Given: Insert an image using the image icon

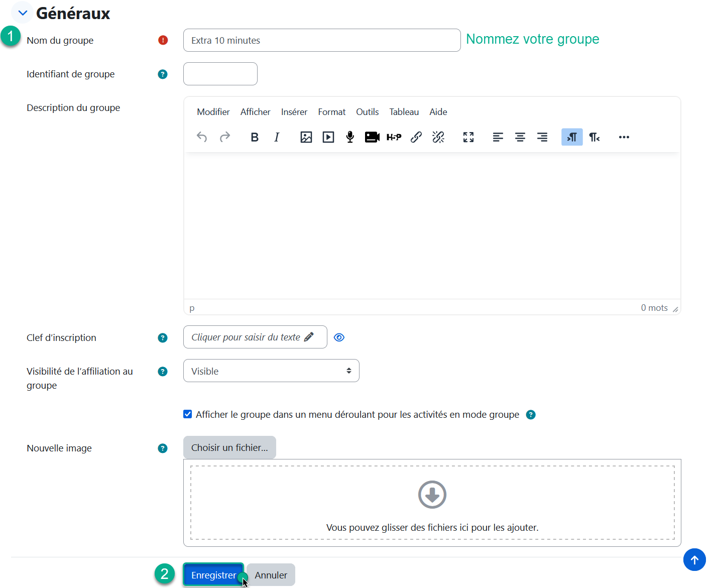Looking at the screenshot, I should tap(306, 137).
